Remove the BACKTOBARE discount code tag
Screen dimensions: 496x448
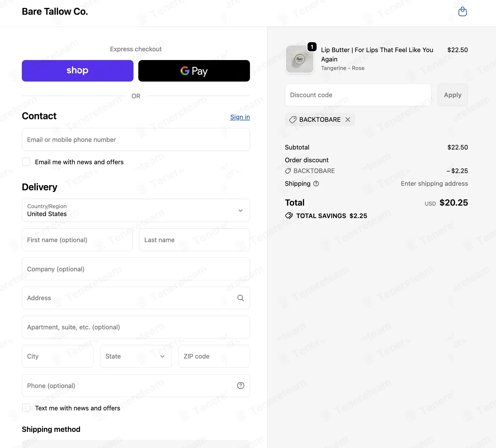tap(348, 120)
